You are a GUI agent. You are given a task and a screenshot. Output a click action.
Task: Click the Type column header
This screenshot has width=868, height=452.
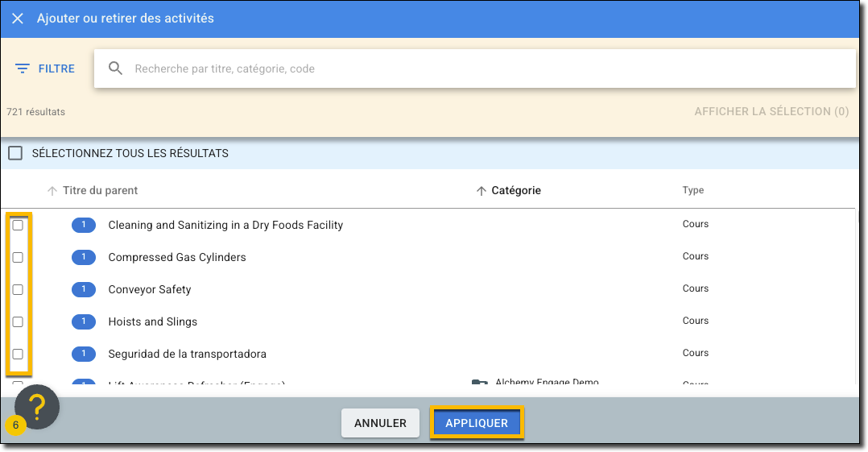click(693, 191)
